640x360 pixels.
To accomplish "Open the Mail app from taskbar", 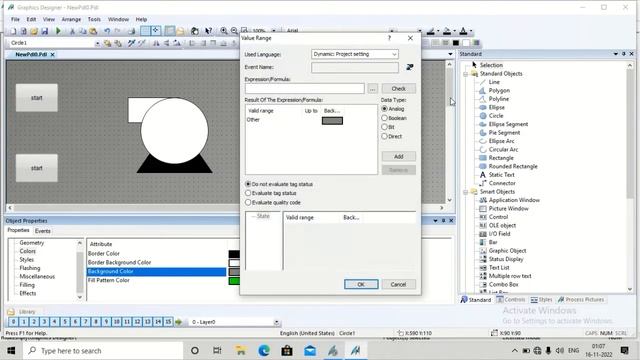I will click(x=310, y=351).
